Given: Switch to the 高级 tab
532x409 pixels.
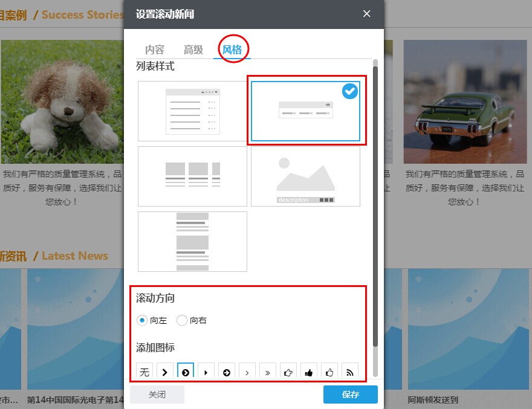Looking at the screenshot, I should point(193,50).
